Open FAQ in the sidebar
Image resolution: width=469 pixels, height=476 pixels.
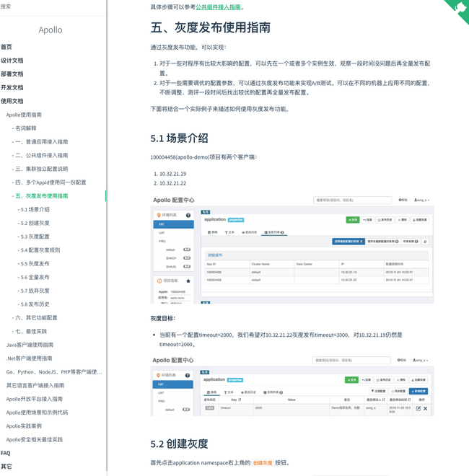(6, 453)
